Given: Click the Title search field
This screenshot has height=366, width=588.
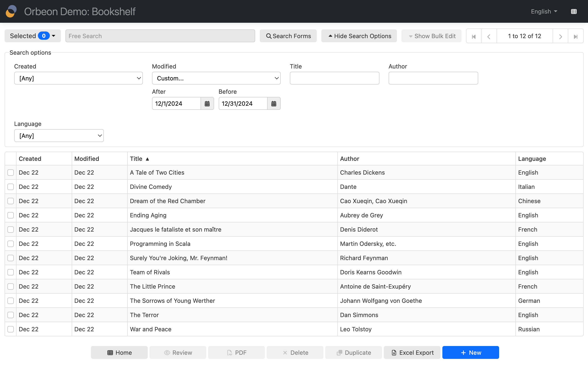Looking at the screenshot, I should 334,78.
